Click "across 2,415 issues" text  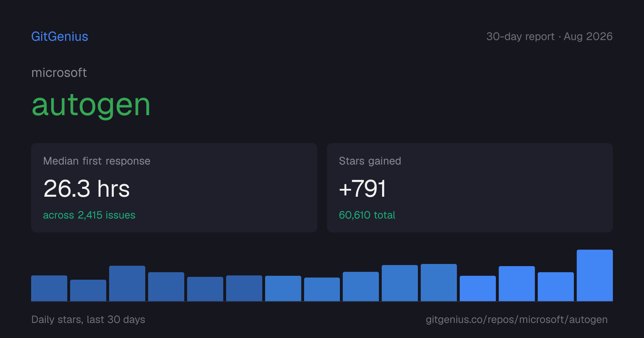pos(89,215)
